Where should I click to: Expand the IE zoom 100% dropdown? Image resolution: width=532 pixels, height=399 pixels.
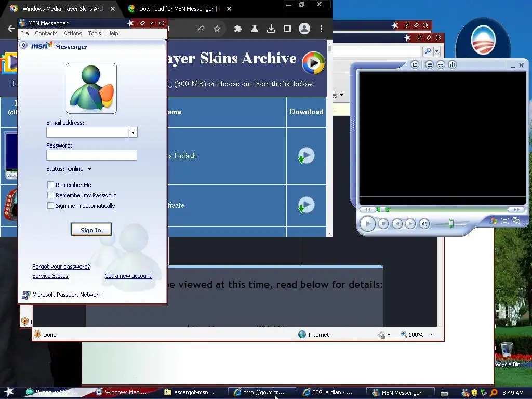pos(431,335)
